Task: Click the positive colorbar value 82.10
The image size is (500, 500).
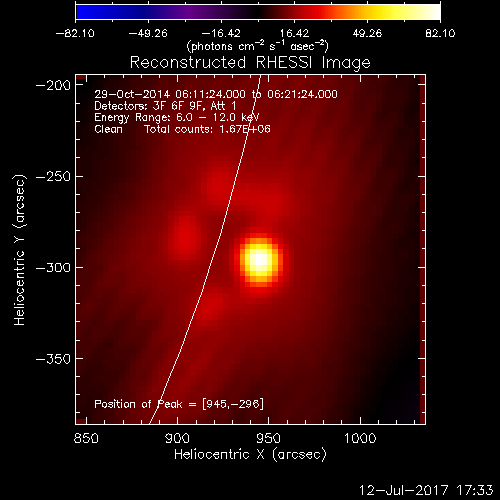Action: tap(440, 33)
